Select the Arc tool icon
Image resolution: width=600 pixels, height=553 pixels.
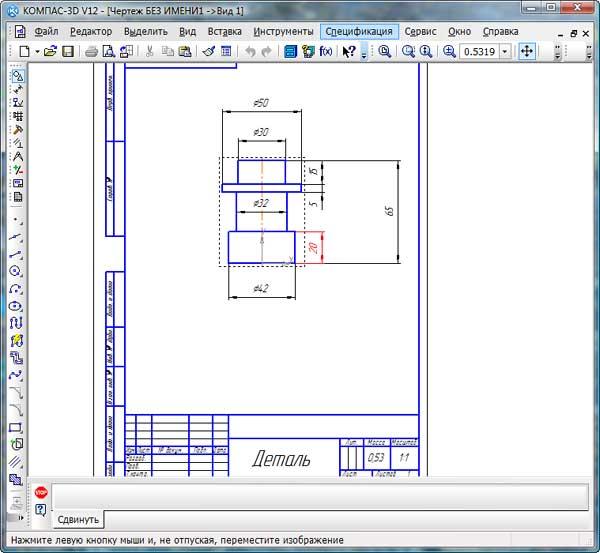pos(16,289)
